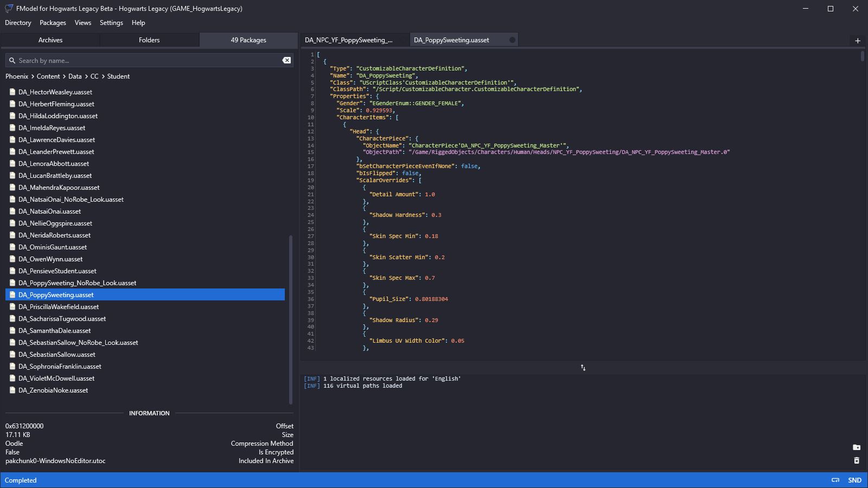Add a new tab with the plus icon
The height and width of the screenshot is (488, 868).
point(858,41)
